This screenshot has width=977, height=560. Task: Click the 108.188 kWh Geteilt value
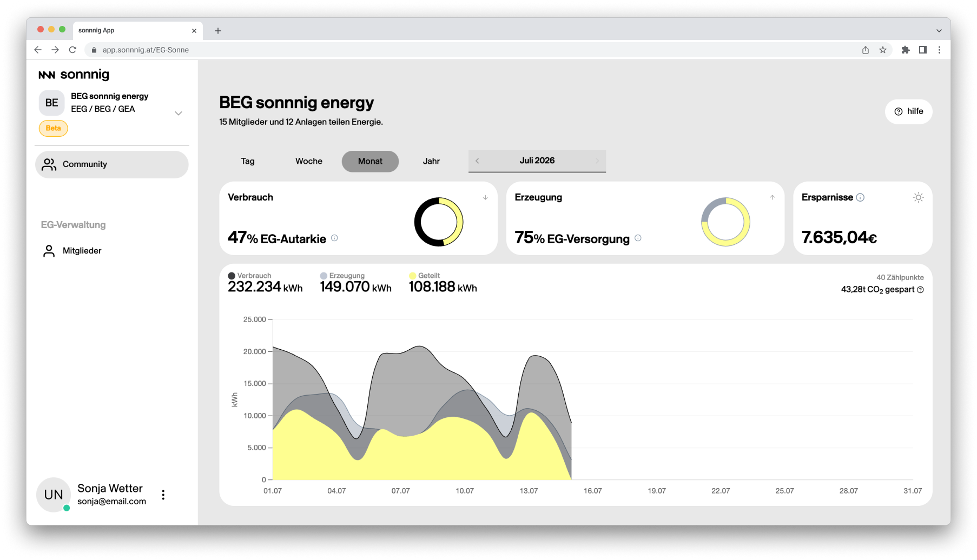click(443, 287)
